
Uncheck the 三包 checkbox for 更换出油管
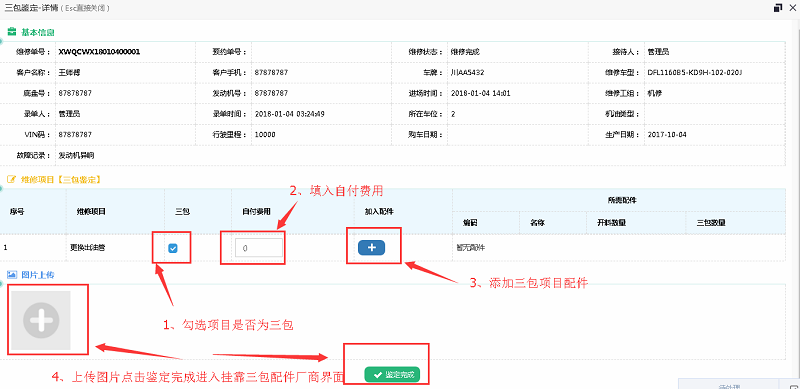[173, 248]
